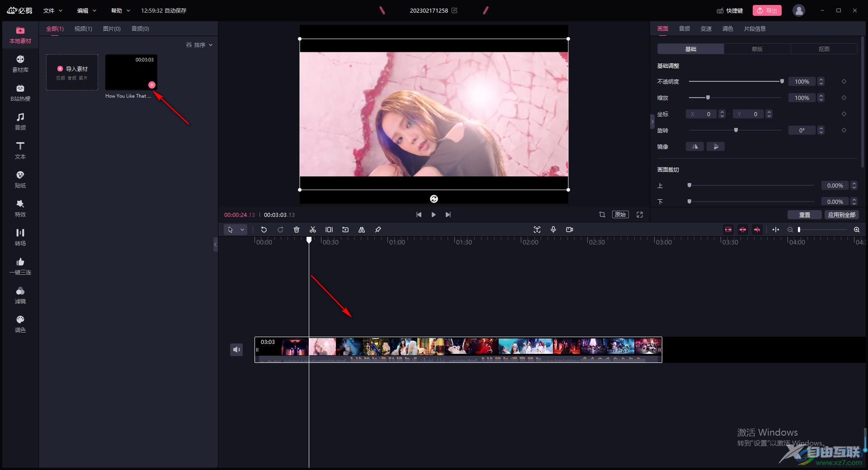
Task: Switch to 片段信息 clip info tab
Action: 755,28
